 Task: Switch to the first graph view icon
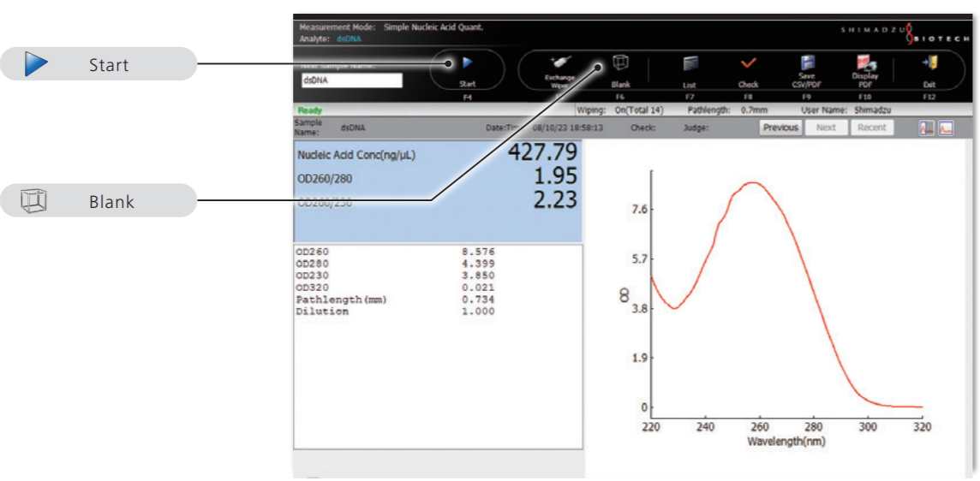click(928, 128)
